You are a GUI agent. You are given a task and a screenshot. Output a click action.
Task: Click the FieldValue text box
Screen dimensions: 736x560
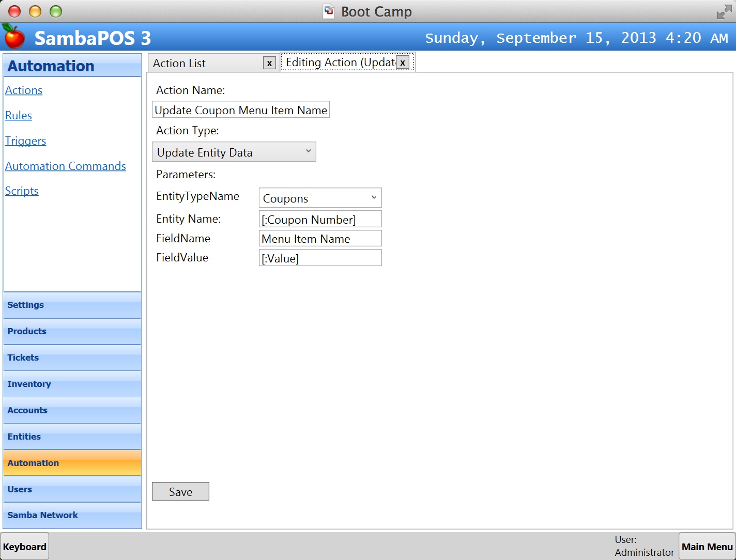[320, 258]
